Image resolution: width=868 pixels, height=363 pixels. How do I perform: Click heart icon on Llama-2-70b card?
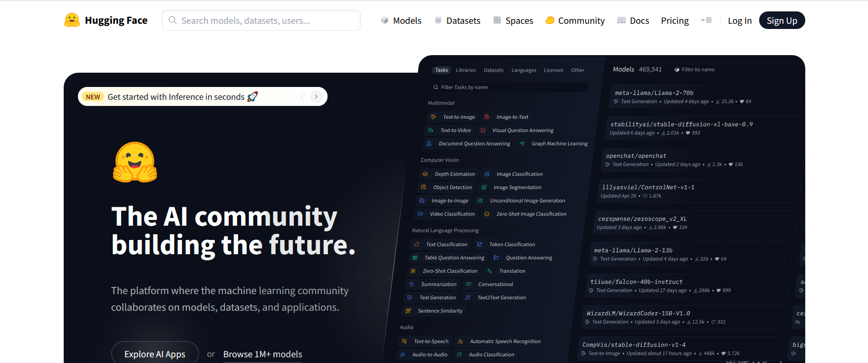click(742, 102)
